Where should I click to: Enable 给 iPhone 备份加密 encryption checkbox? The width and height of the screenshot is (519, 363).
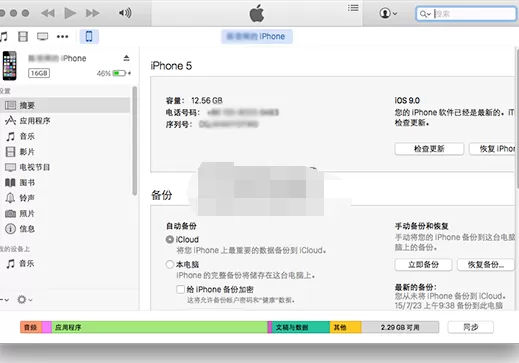point(180,289)
